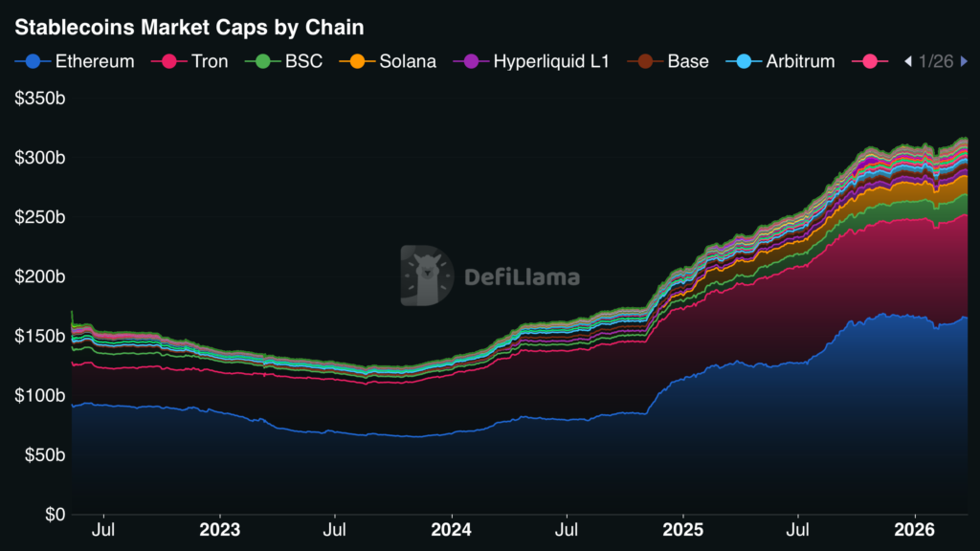Click the Base legend label text
980x551 pixels.
(688, 61)
